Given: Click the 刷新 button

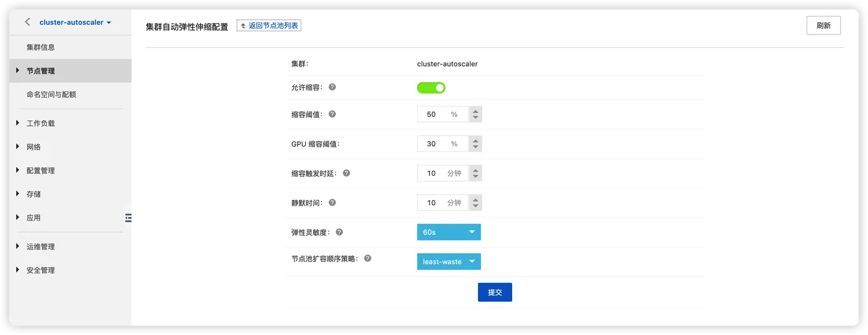Looking at the screenshot, I should [x=823, y=25].
